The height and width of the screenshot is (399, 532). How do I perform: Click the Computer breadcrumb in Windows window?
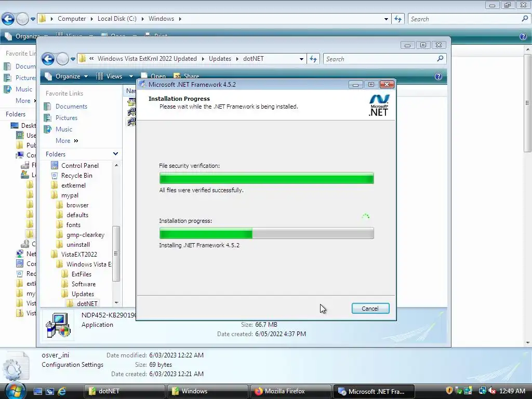[x=72, y=19]
